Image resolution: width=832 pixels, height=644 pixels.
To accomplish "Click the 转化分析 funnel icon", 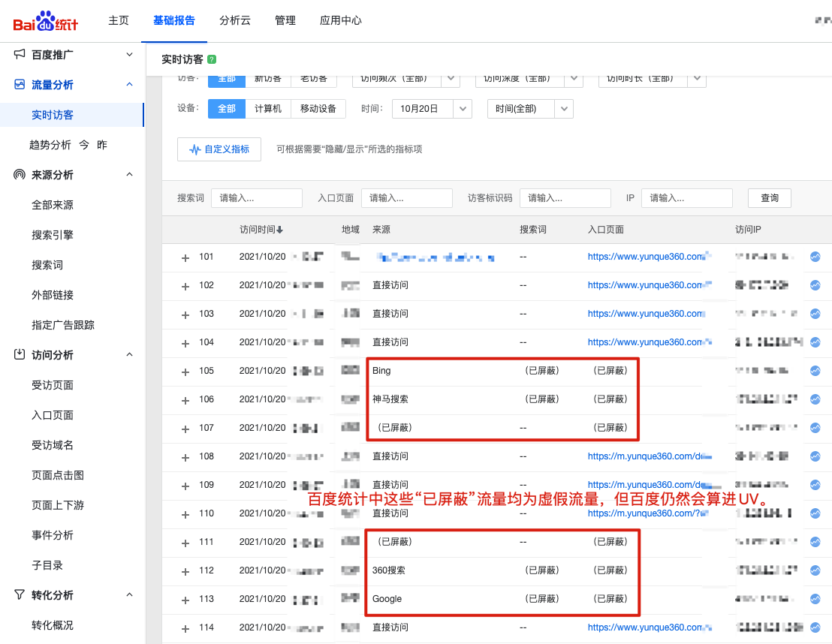I will point(20,594).
